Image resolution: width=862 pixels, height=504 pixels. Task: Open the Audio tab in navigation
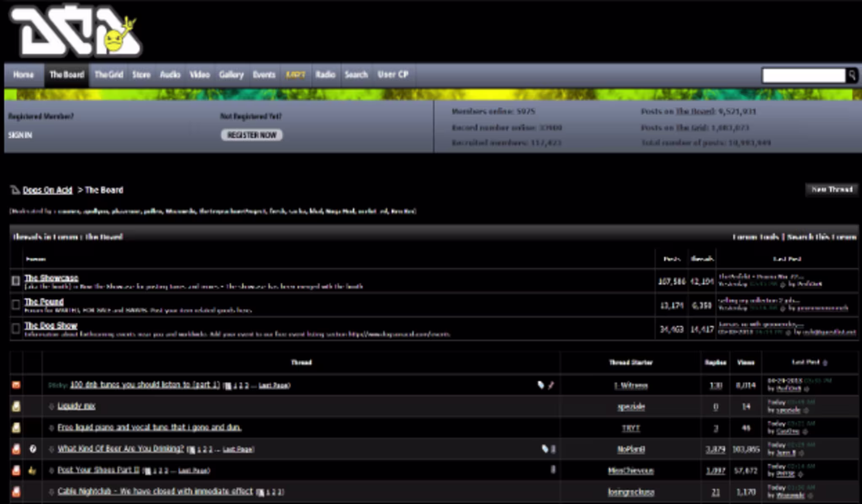click(170, 75)
